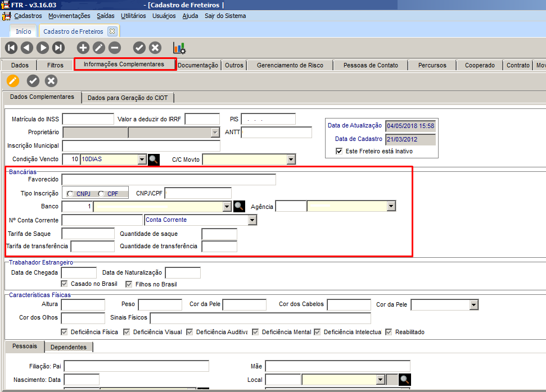Open Dados para Geração do CIOT tab
This screenshot has width=546, height=392.
click(x=128, y=98)
